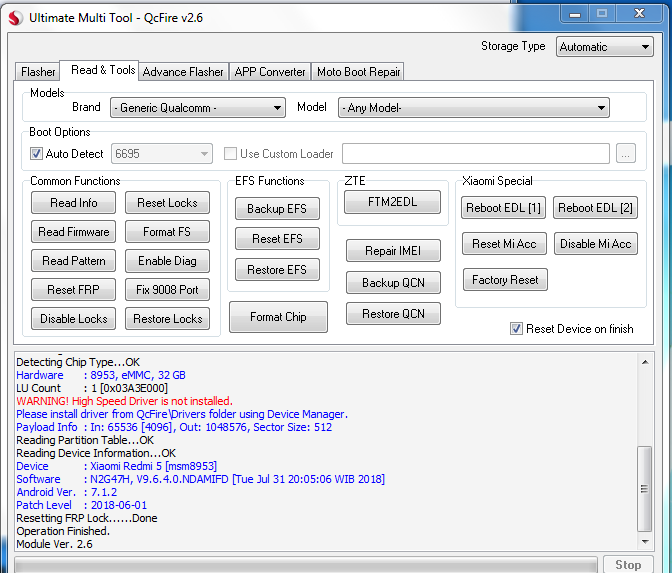Click the Read Pattern button
The height and width of the screenshot is (573, 672).
pos(73,261)
